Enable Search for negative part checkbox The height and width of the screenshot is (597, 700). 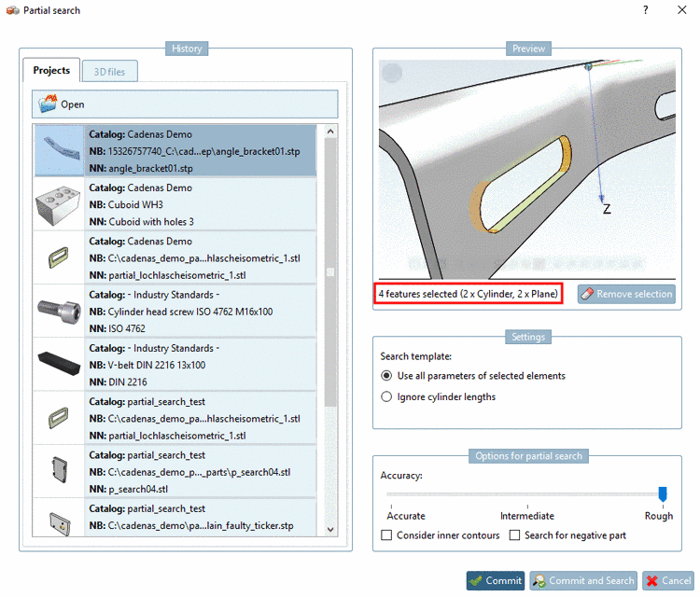[514, 535]
